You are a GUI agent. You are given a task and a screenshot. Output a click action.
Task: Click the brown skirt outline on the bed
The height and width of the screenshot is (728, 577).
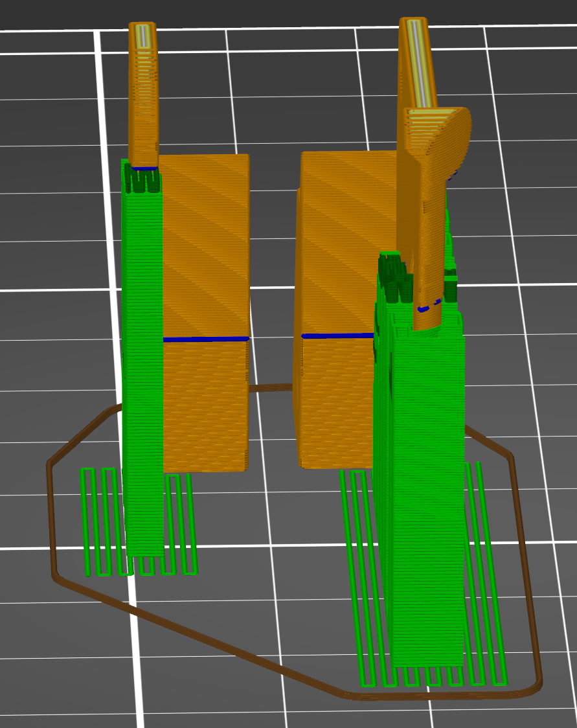click(x=294, y=541)
